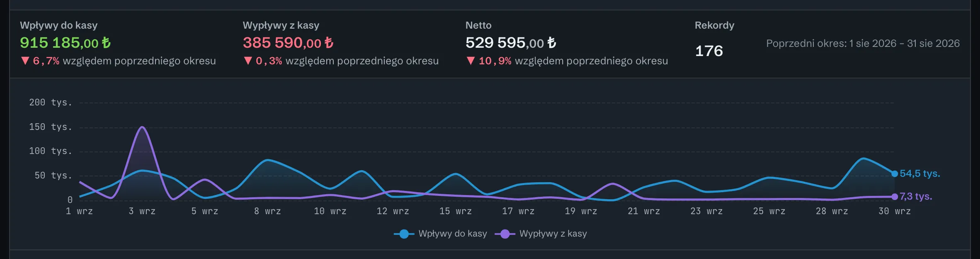980x259 pixels.
Task: Click the 150 tys. y-axis label
Action: [51, 127]
